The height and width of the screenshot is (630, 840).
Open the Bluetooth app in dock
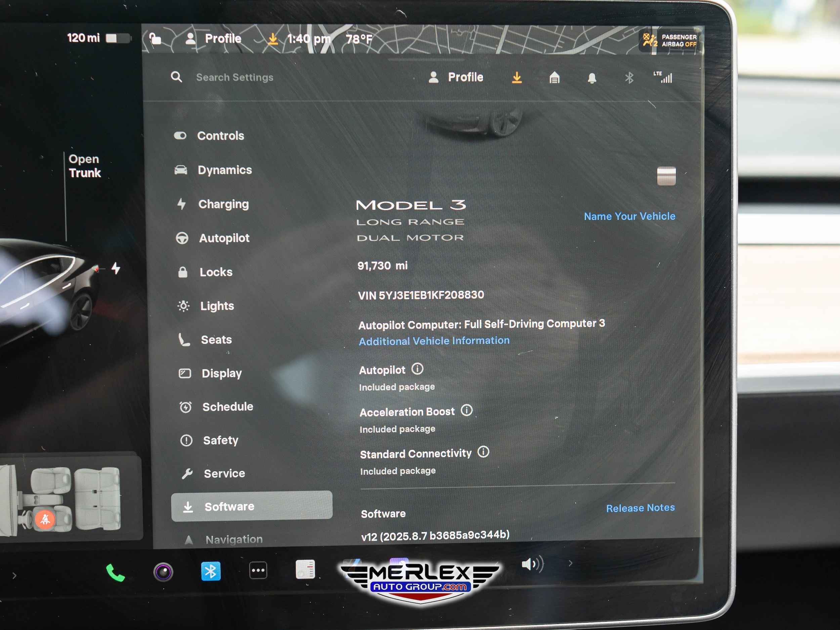tap(211, 571)
